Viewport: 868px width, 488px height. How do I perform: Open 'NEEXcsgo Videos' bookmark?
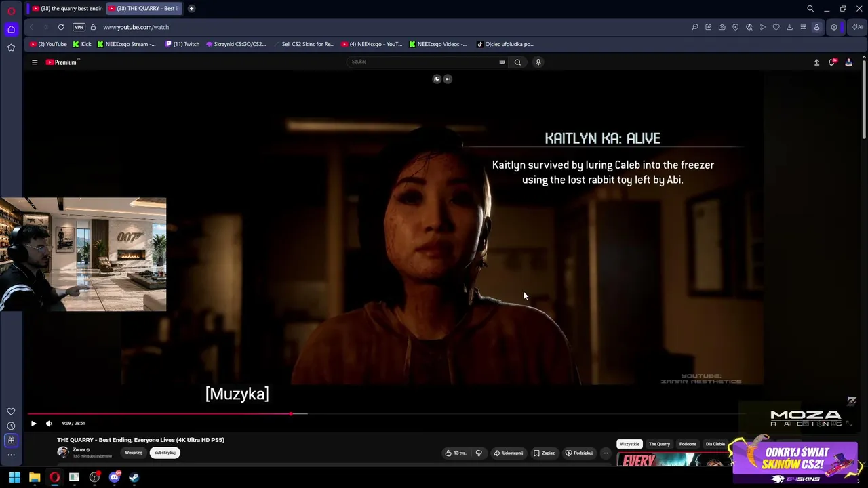[438, 44]
